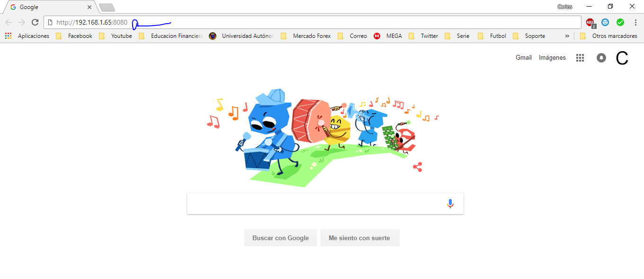The height and width of the screenshot is (279, 644).
Task: Click the Buscar con Google button
Action: pos(280,238)
